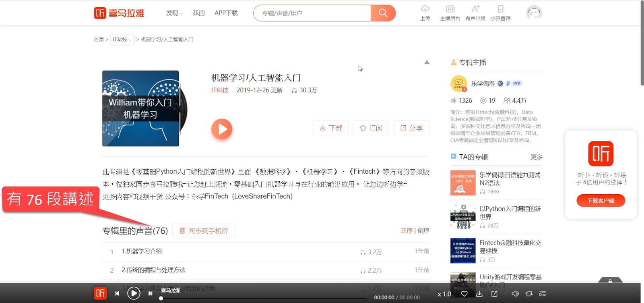Click play in the bottom player bar

tap(134, 293)
